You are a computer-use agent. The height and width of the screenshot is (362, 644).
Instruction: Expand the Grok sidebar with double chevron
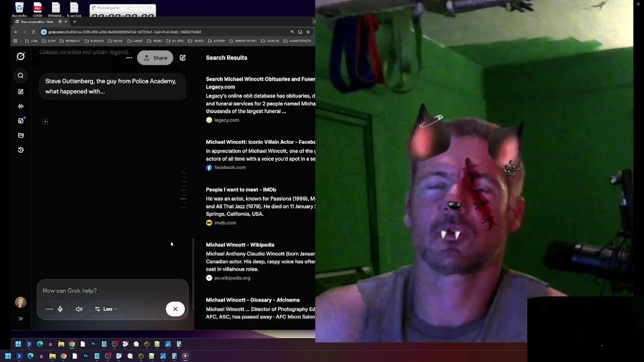point(21,318)
